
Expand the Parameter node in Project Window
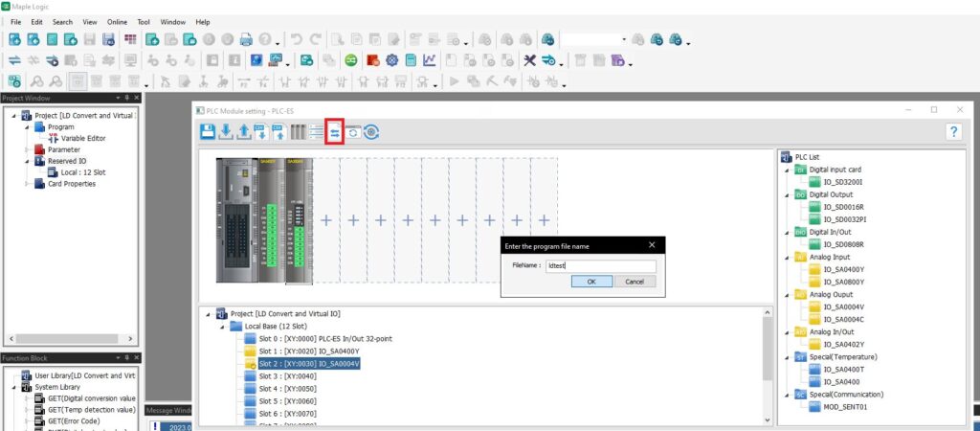point(26,149)
